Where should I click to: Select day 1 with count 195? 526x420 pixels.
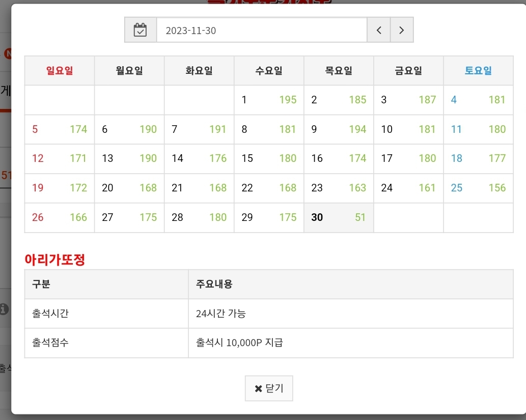point(269,100)
